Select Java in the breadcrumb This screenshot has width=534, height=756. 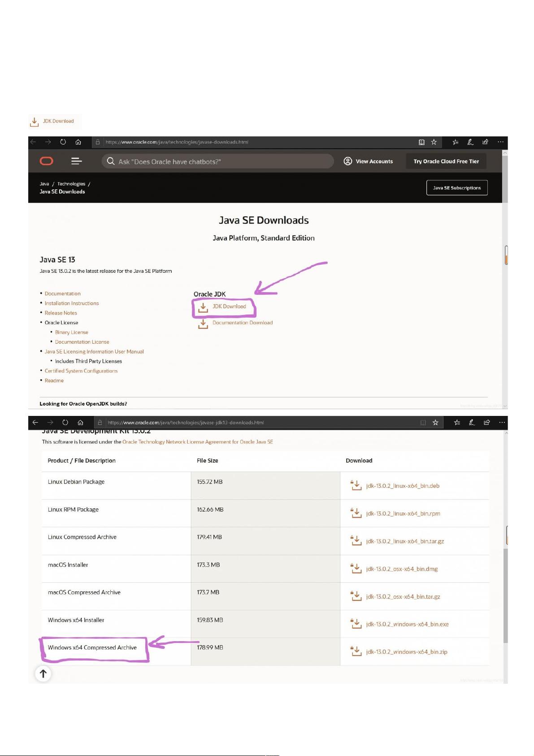coord(44,184)
